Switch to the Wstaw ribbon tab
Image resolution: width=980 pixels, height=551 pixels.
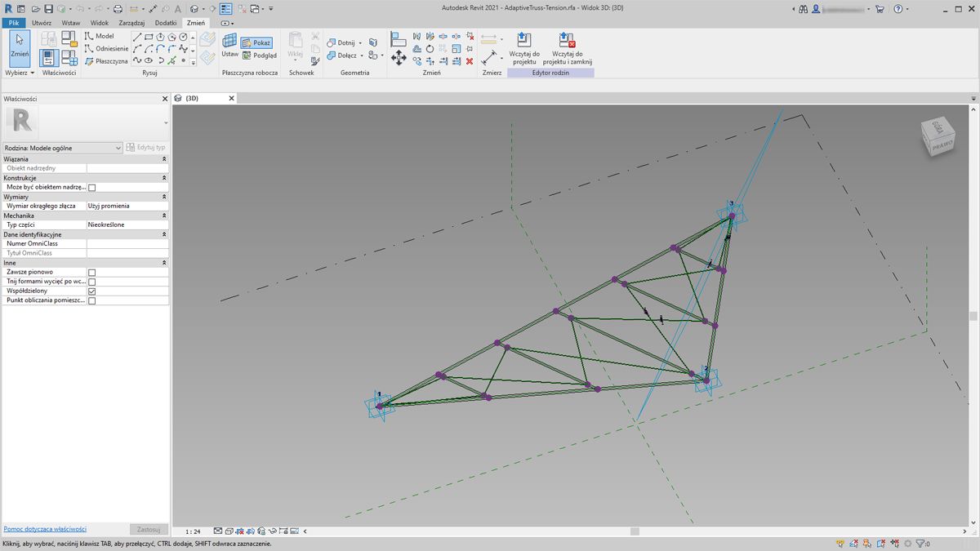tap(71, 23)
